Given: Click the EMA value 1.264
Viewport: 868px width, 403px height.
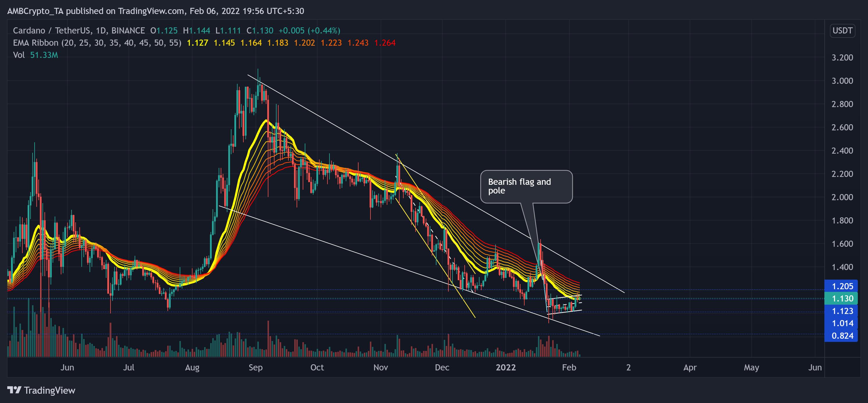Looking at the screenshot, I should point(385,43).
